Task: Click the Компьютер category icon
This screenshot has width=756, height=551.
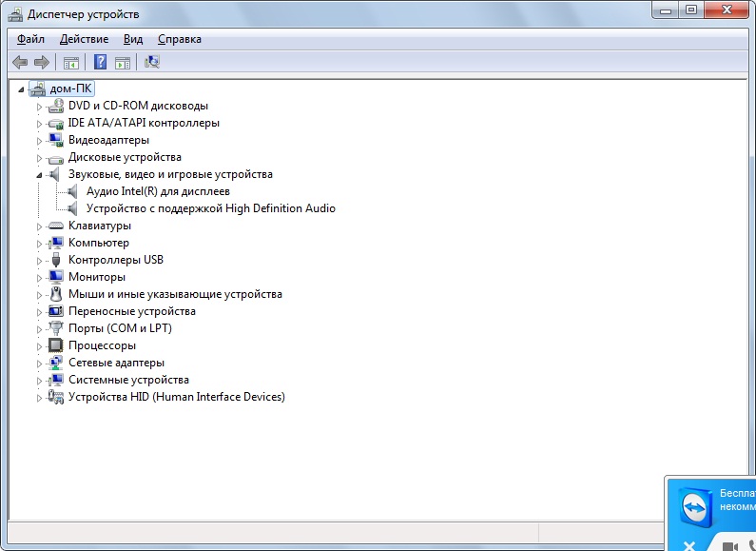Action: [x=56, y=243]
